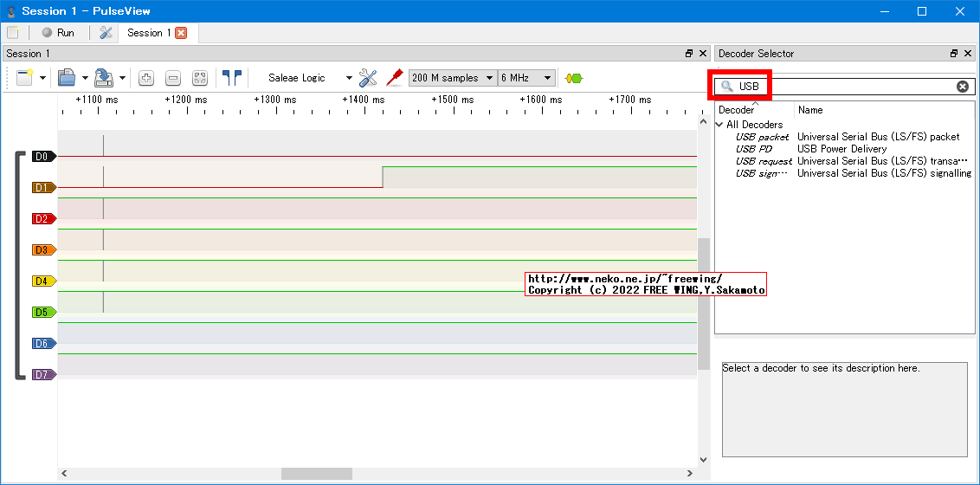Click the zoom-to-fit icon
The image size is (980, 485).
pos(199,78)
